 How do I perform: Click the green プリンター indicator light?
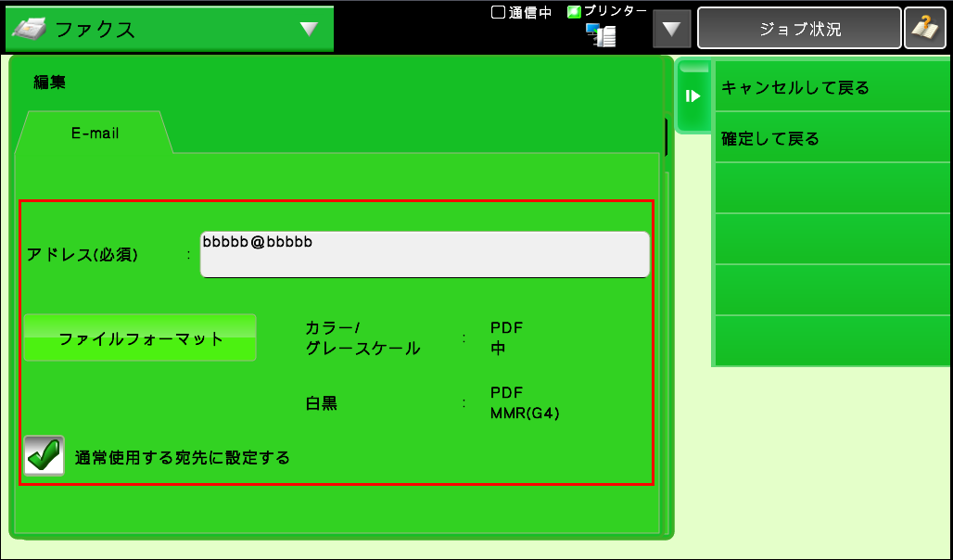[x=574, y=12]
